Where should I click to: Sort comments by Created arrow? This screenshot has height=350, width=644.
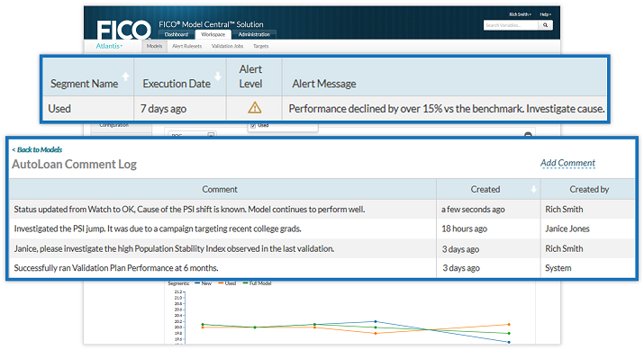click(x=533, y=189)
